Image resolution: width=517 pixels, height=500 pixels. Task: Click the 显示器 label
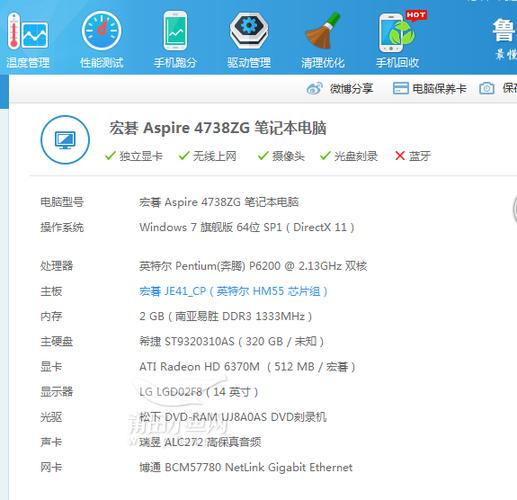point(57,392)
